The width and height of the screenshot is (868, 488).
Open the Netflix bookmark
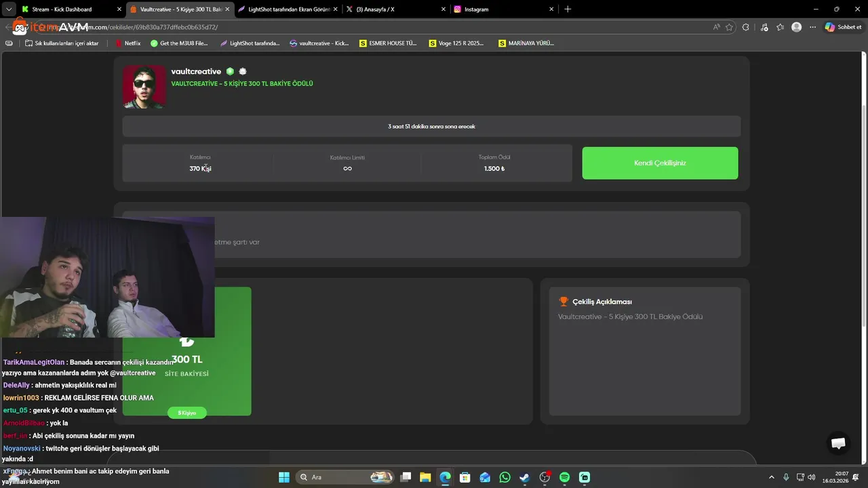click(x=128, y=43)
